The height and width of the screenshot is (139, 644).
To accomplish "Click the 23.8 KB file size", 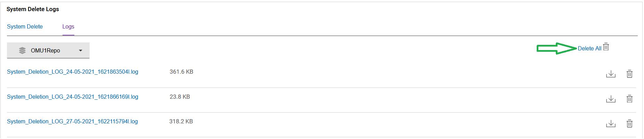I will click(x=180, y=97).
